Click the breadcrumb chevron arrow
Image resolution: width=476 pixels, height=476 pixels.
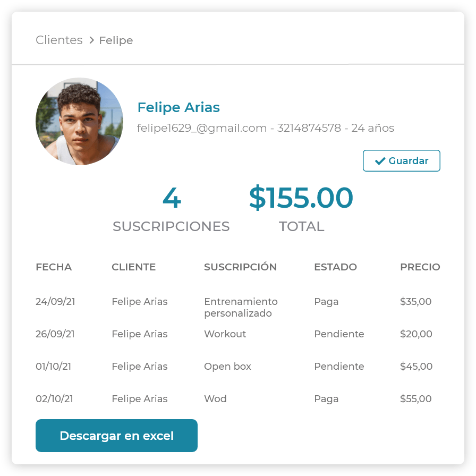point(91,40)
